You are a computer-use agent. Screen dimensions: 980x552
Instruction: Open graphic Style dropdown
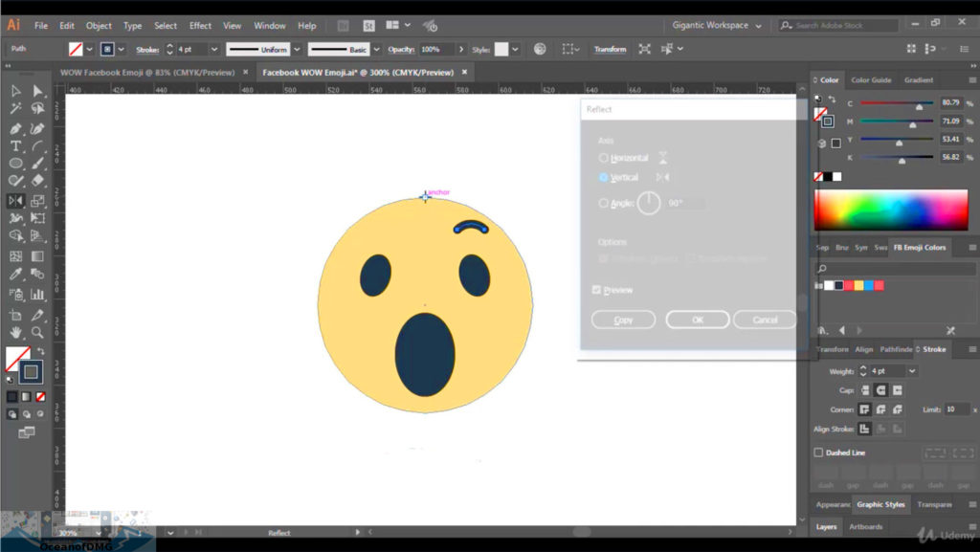(x=515, y=50)
